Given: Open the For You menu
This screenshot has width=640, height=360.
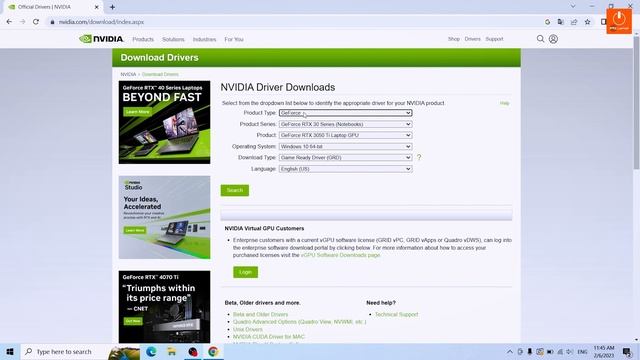Looking at the screenshot, I should [234, 40].
